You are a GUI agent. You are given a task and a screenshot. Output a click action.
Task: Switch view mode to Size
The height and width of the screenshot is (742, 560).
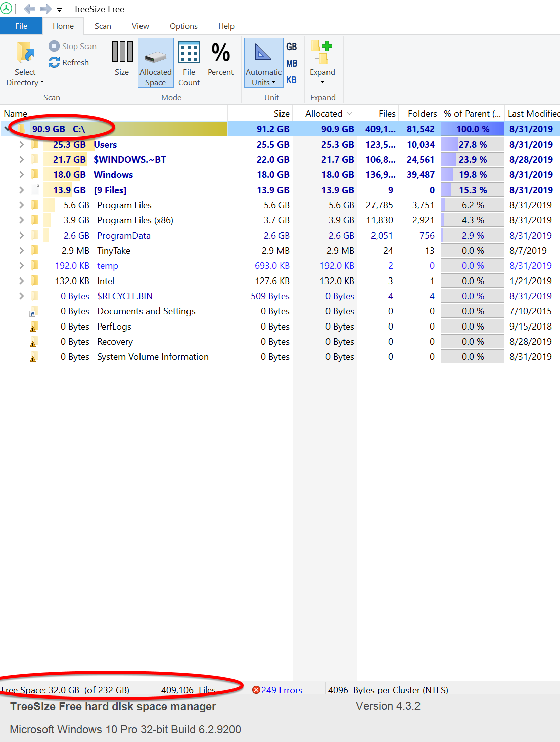pyautogui.click(x=122, y=59)
